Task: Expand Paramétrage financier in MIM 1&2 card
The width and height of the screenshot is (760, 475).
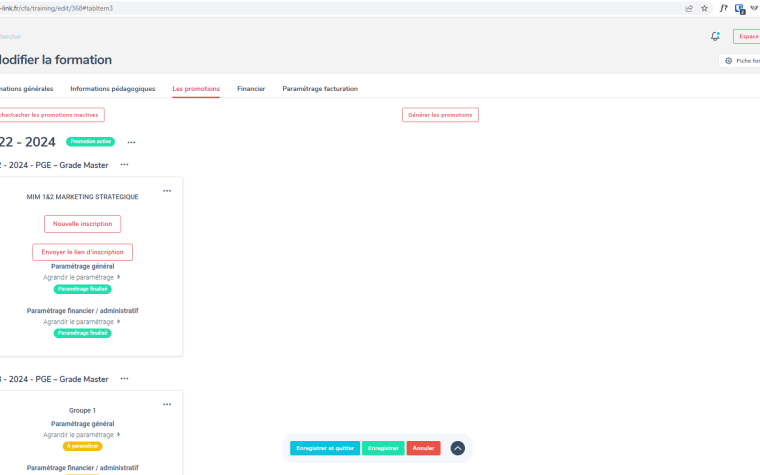Action: click(81, 322)
